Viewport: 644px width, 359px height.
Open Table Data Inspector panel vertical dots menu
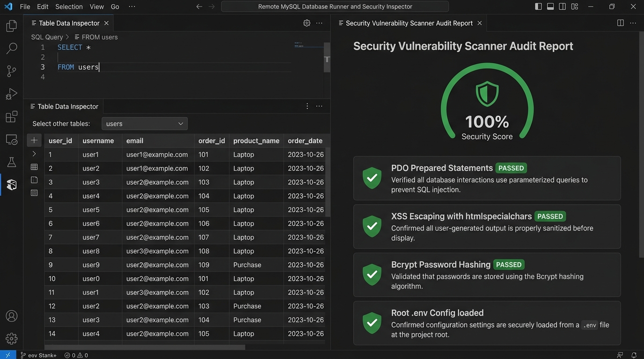point(307,106)
